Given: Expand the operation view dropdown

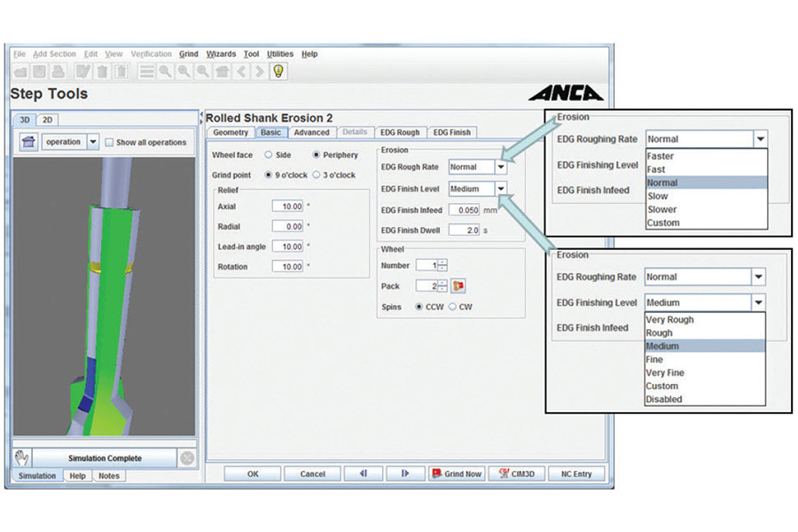Looking at the screenshot, I should [x=93, y=142].
